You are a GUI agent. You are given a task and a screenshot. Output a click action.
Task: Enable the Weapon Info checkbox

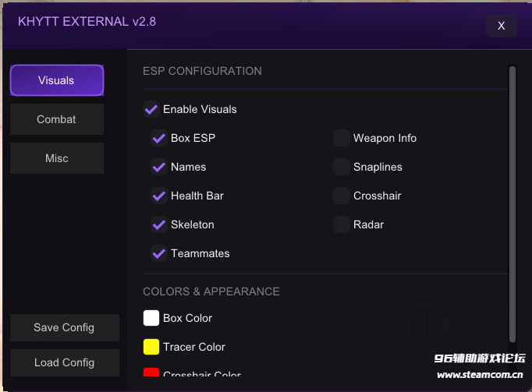pos(341,139)
